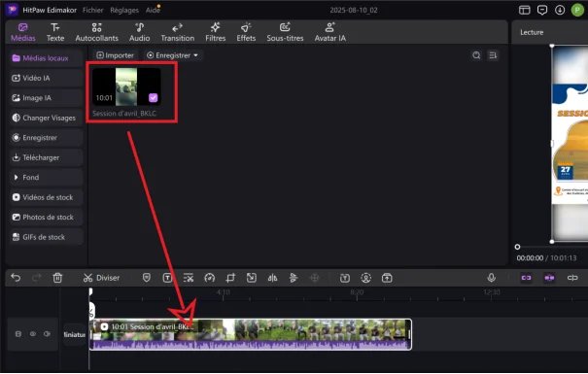Open the Aide menu
Screen dimensions: 588x374
coord(153,10)
